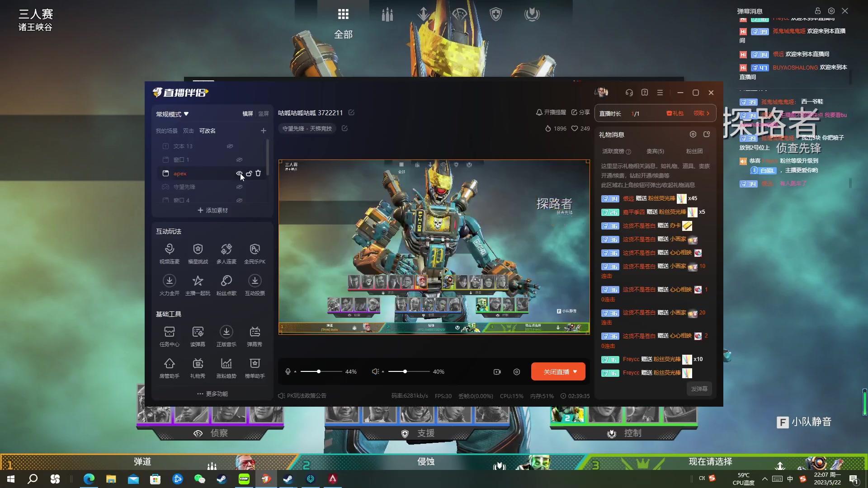868x488 pixels.
Task: Open 弹幕秀 danmaku show tool
Action: coord(255,336)
